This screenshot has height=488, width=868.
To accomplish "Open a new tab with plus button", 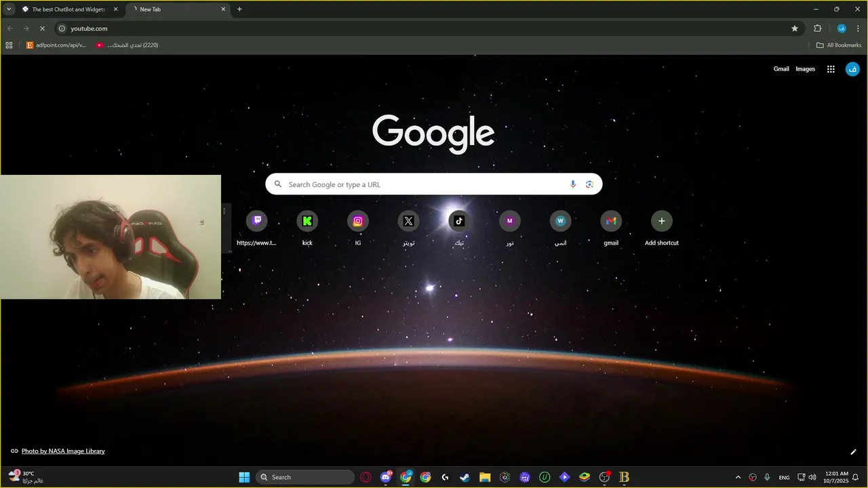I will pyautogui.click(x=239, y=9).
